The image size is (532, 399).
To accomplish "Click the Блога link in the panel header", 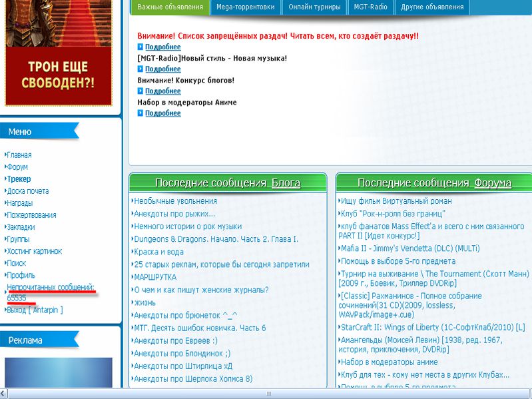I will point(286,183).
